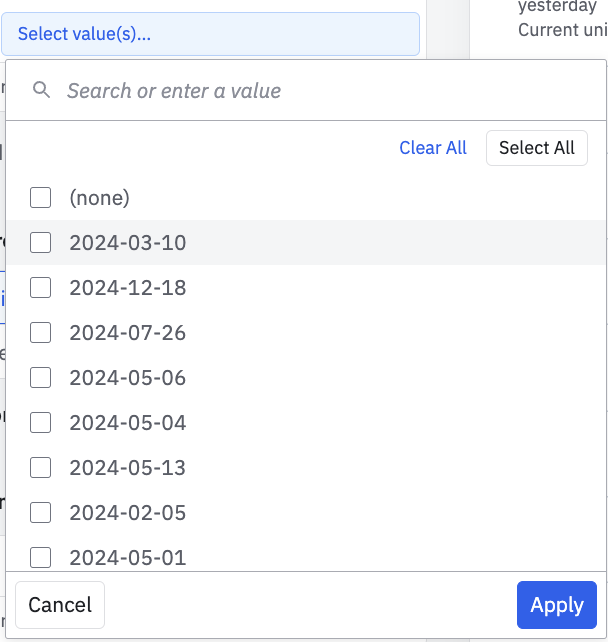Choose the 2024-12-18 date label

(x=128, y=288)
